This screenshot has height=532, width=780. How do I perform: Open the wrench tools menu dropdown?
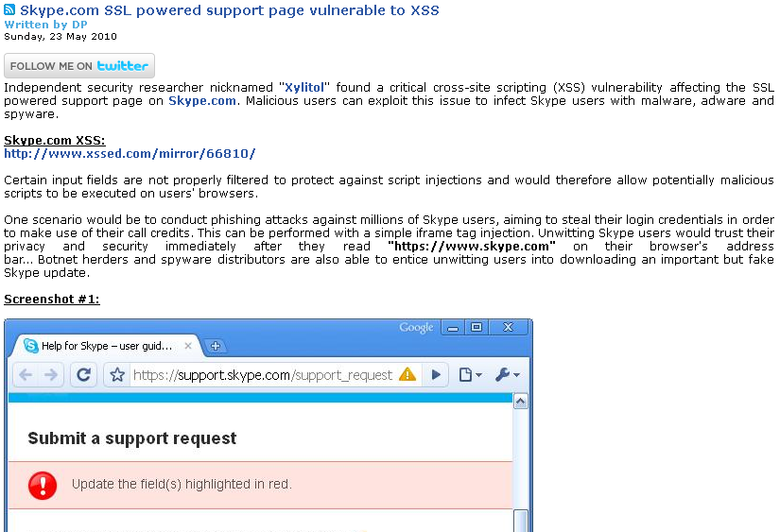coord(508,375)
